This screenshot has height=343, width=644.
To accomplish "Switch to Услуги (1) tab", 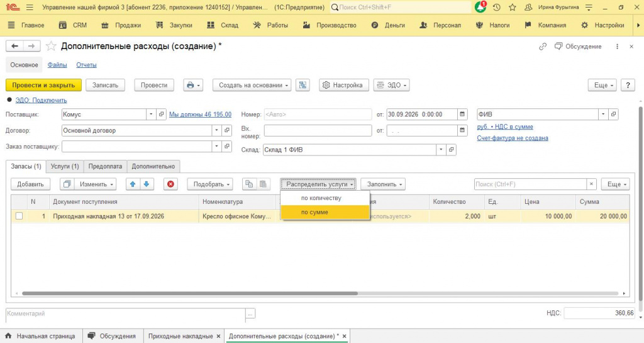I will tap(65, 166).
